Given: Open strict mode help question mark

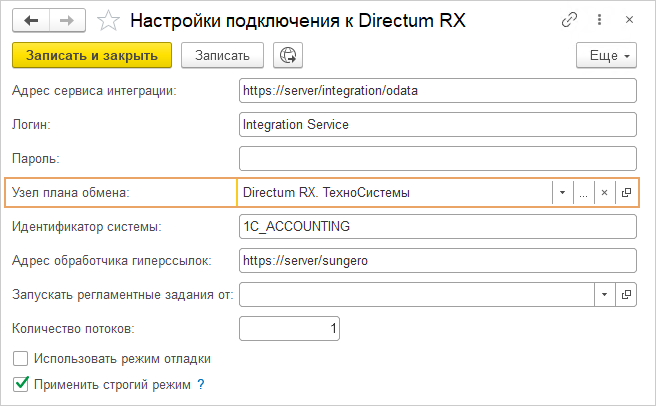Looking at the screenshot, I should pyautogui.click(x=200, y=383).
